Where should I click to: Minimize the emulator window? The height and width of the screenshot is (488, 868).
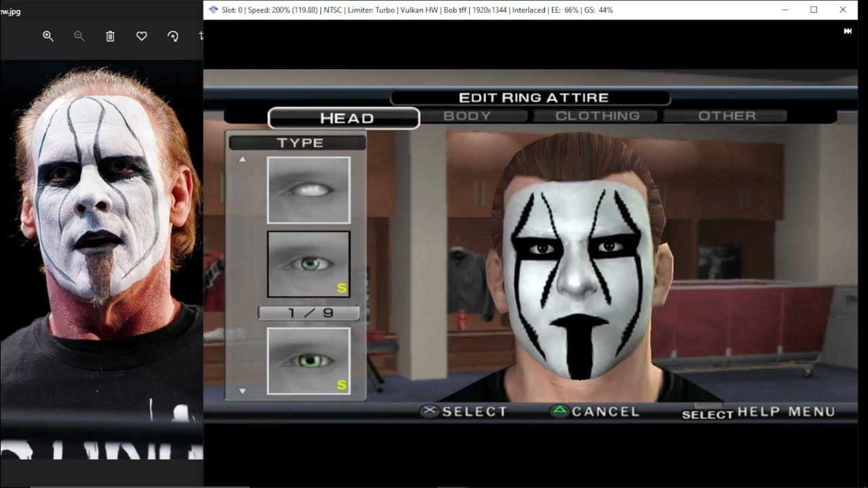point(785,10)
